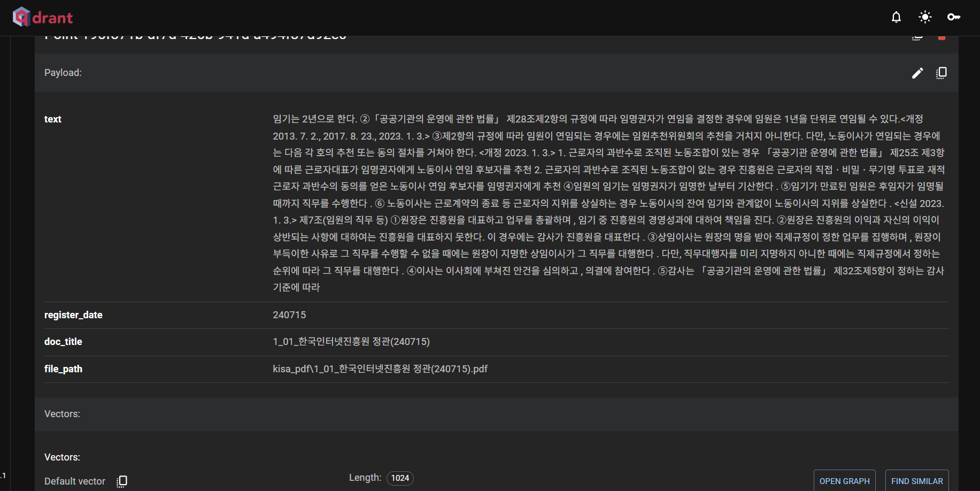
Task: Click the Default vector label
Action: click(75, 481)
